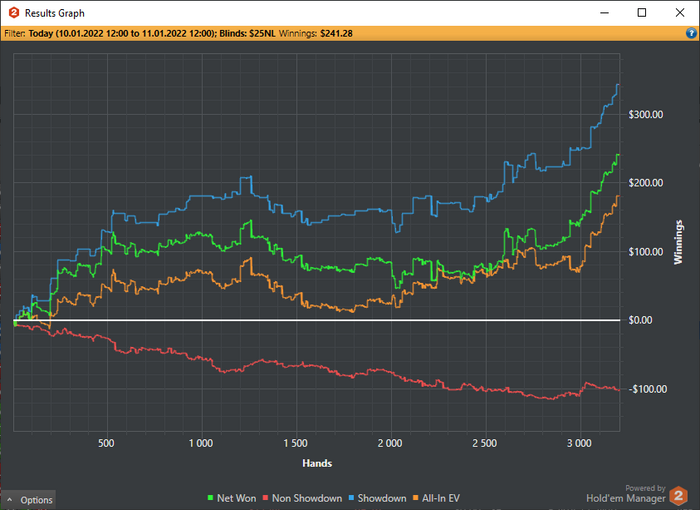
Task: Click the orange All-In EV color swatch
Action: pos(416,498)
